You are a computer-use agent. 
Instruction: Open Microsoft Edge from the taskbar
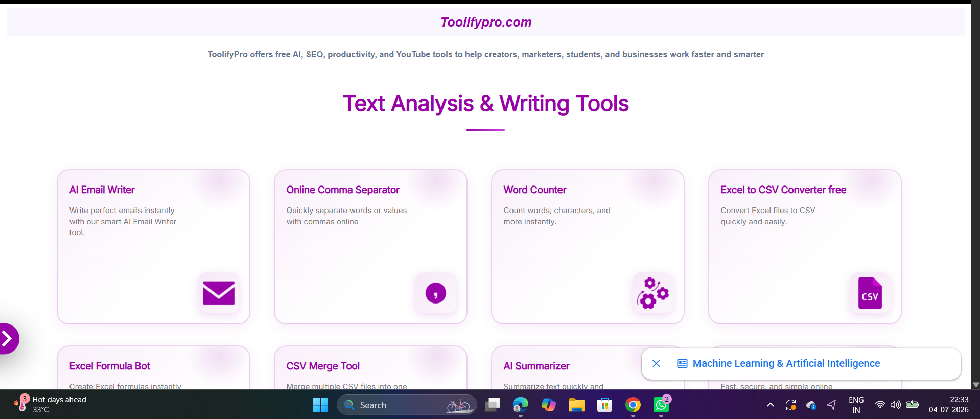click(521, 405)
